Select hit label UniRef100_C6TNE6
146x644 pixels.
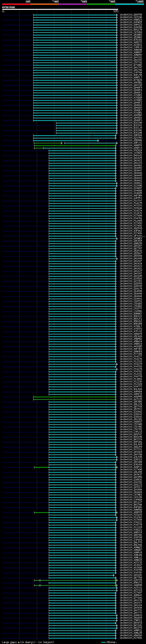coord(131,495)
